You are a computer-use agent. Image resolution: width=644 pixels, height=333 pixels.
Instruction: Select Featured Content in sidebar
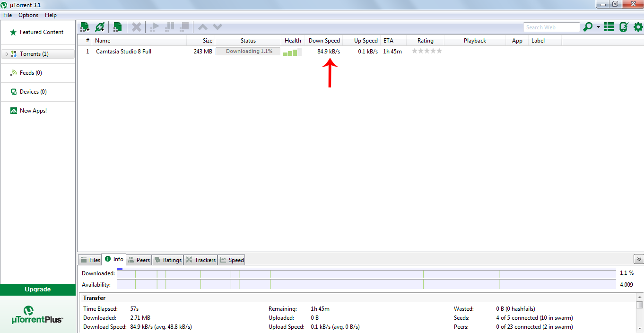point(37,32)
